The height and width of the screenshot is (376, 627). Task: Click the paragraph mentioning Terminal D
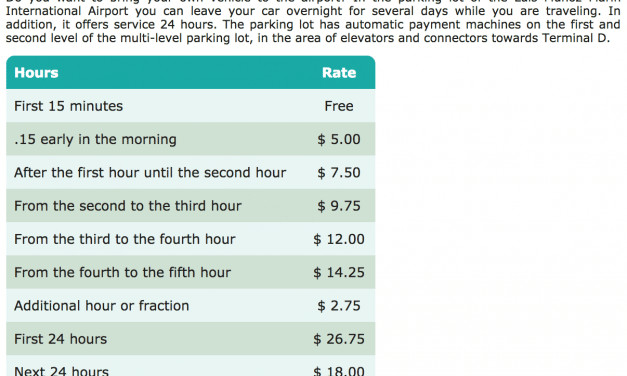pos(313,22)
